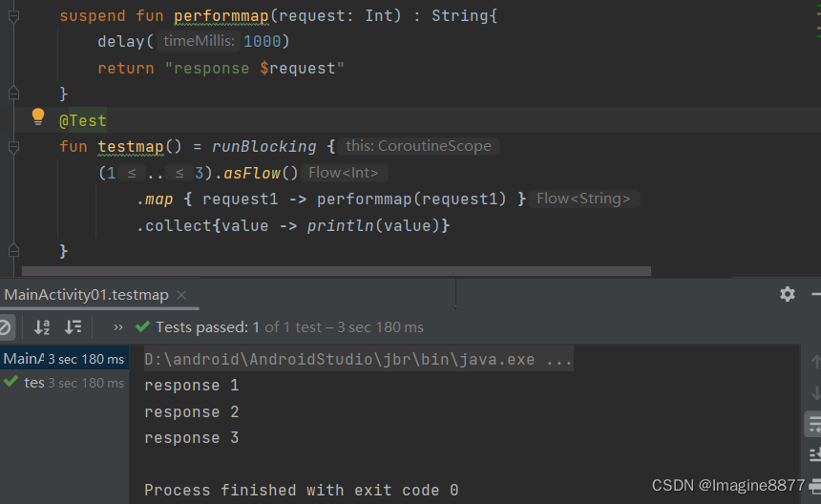Open the Run panel settings gear
Image resolution: width=821 pixels, height=504 pixels.
(x=787, y=294)
